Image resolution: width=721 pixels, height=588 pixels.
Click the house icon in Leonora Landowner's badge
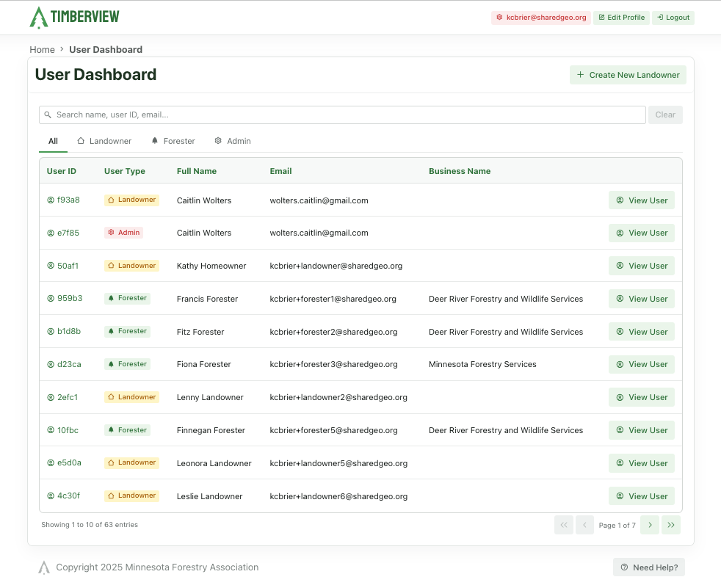[111, 463]
